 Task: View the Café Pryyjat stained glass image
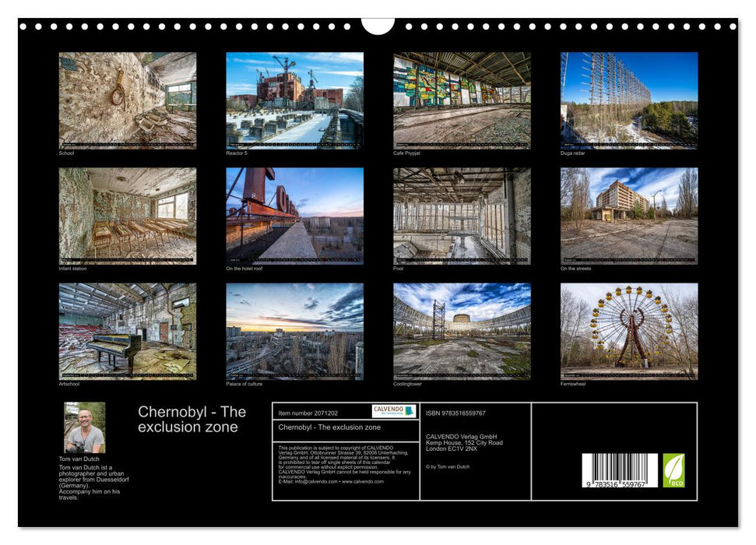(462, 101)
